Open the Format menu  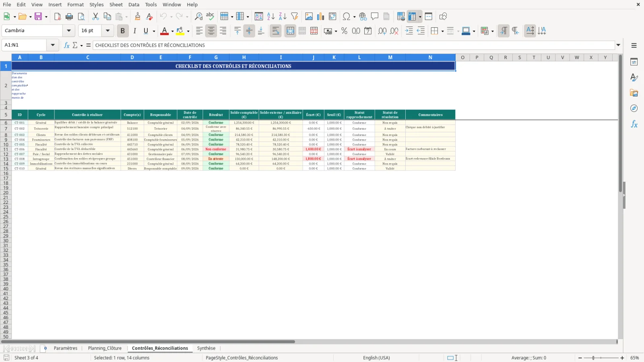pos(76,4)
